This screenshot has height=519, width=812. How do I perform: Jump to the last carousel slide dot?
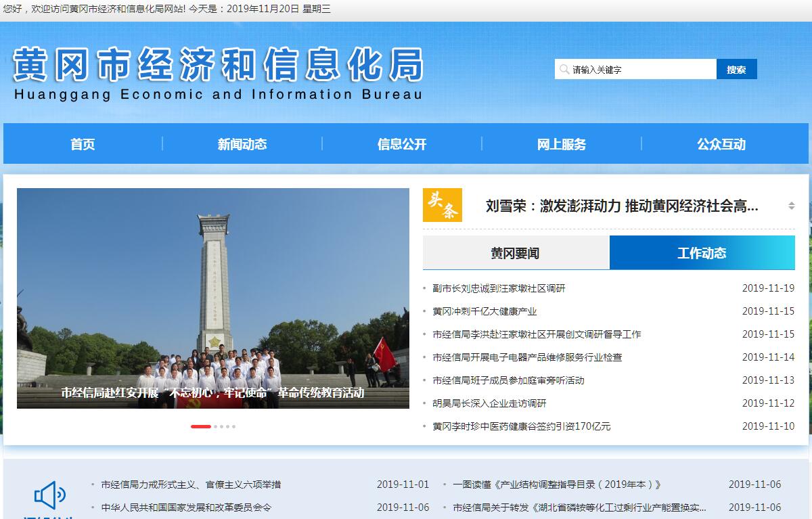(x=234, y=426)
